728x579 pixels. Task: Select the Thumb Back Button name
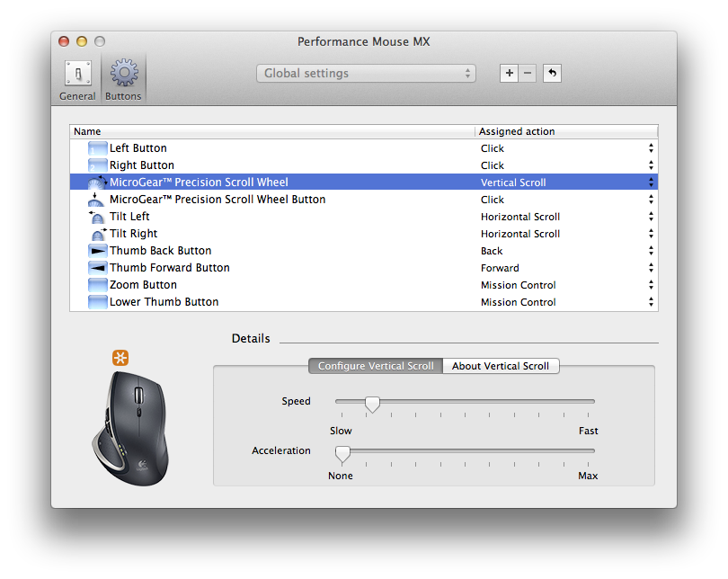[160, 251]
